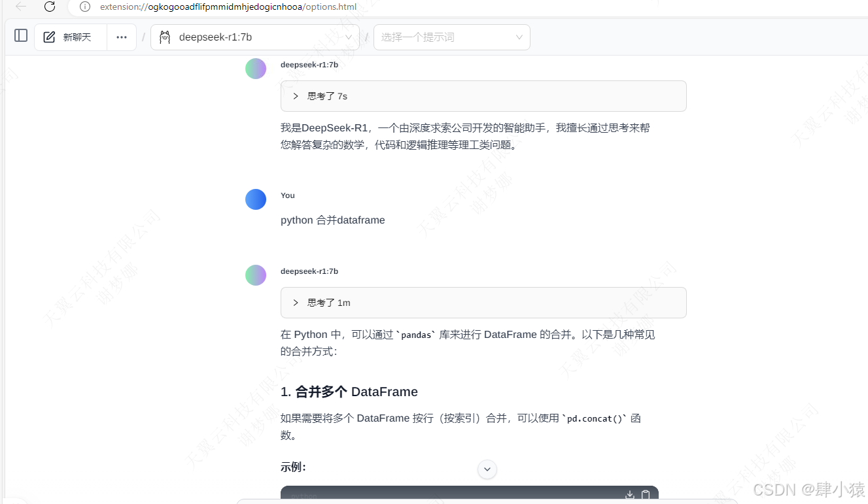Image resolution: width=868 pixels, height=504 pixels.
Task: Expand the 思考了 7s thinking section
Action: pyautogui.click(x=483, y=96)
